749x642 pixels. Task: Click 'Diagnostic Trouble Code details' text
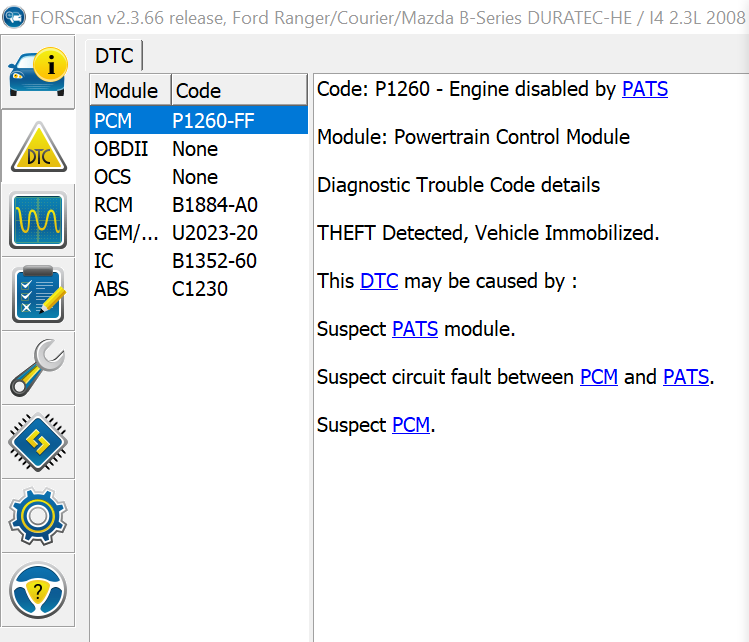[x=458, y=185]
